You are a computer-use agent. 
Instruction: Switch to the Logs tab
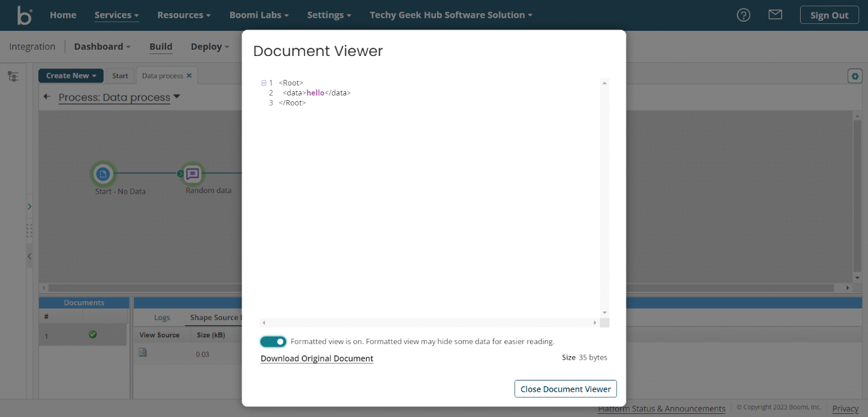click(x=162, y=318)
